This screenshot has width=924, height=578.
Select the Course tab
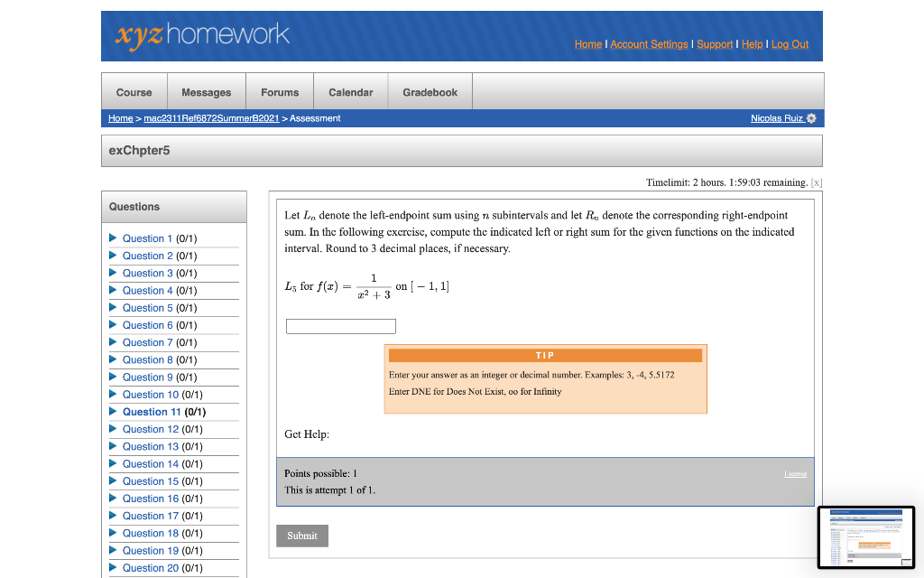[134, 91]
